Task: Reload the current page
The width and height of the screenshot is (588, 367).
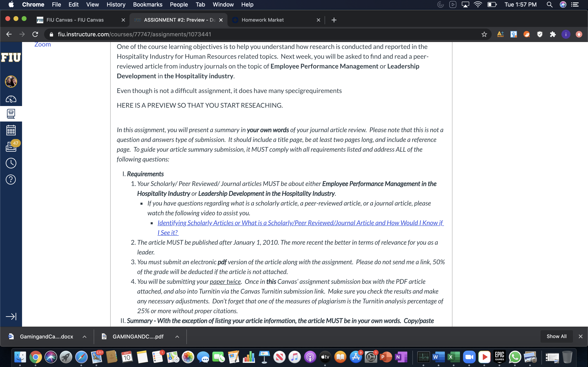Action: click(35, 34)
